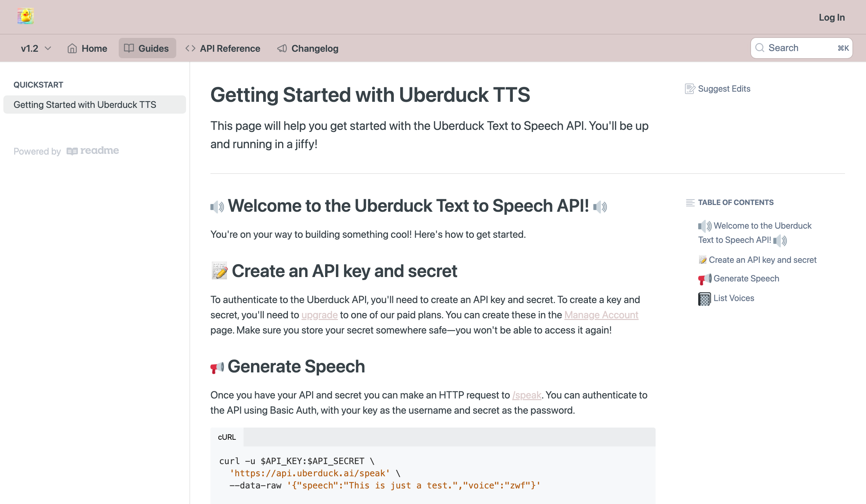Select the cURL code tab
This screenshot has height=504, width=866.
coord(227,437)
